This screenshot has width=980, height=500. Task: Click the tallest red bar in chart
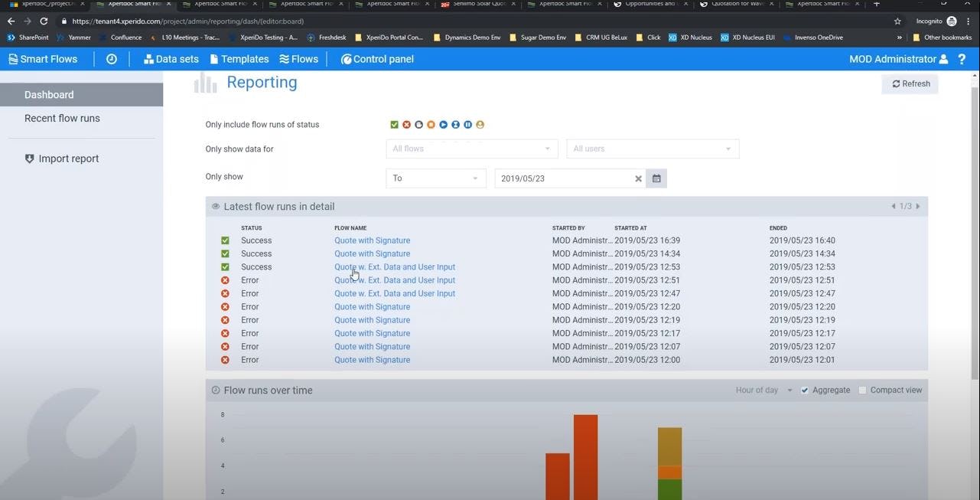coord(585,457)
